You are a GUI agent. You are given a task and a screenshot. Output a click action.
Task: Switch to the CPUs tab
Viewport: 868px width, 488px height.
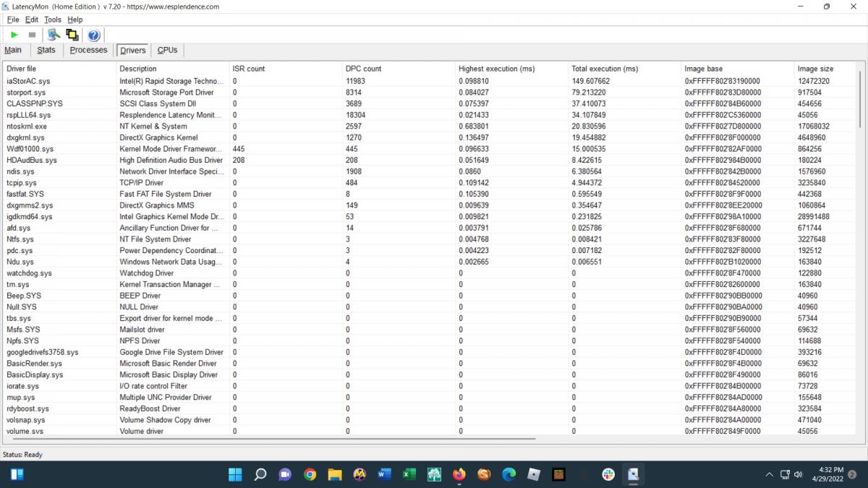click(x=167, y=50)
